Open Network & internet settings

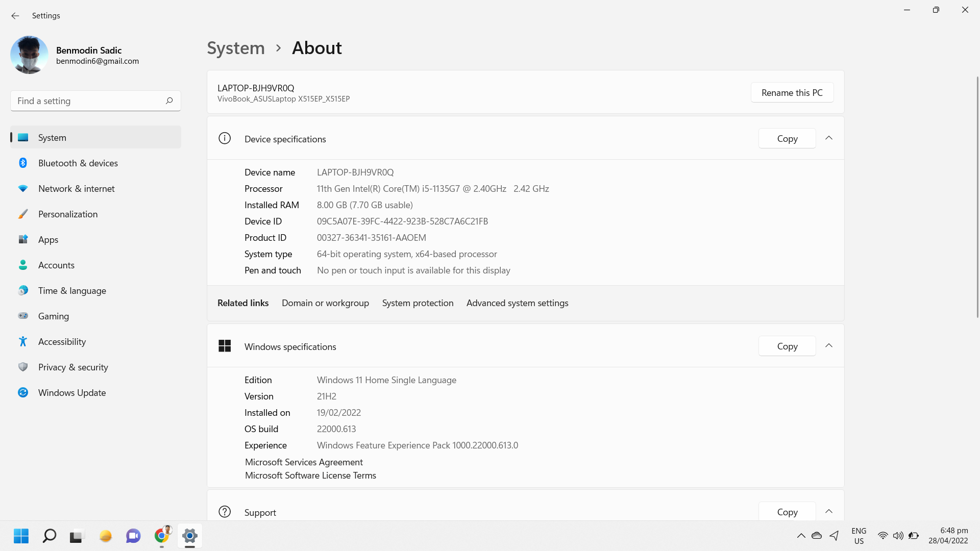76,189
